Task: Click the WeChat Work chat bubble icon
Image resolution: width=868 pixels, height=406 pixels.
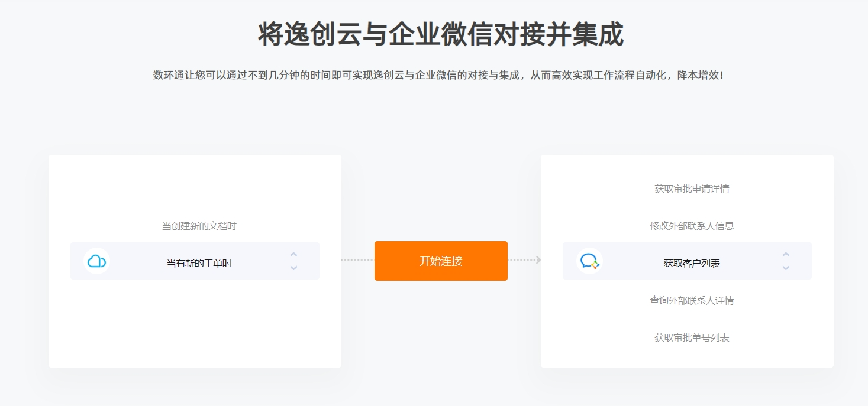Action: coord(589,261)
